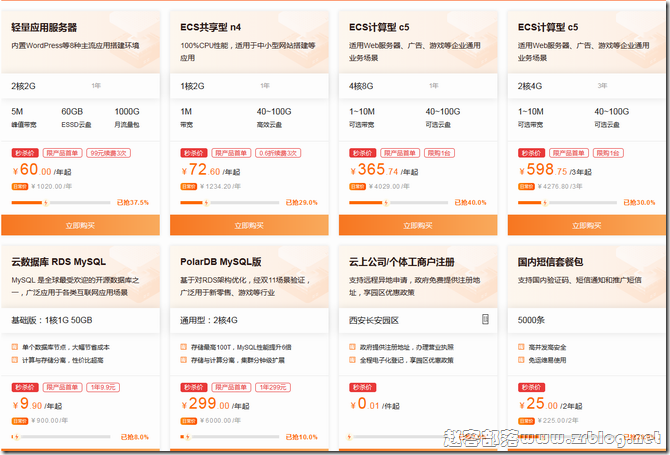The width and height of the screenshot is (670, 455).
Task: Click the 日常价 badge next to ¥1234.20/年
Action: pyautogui.click(x=188, y=186)
